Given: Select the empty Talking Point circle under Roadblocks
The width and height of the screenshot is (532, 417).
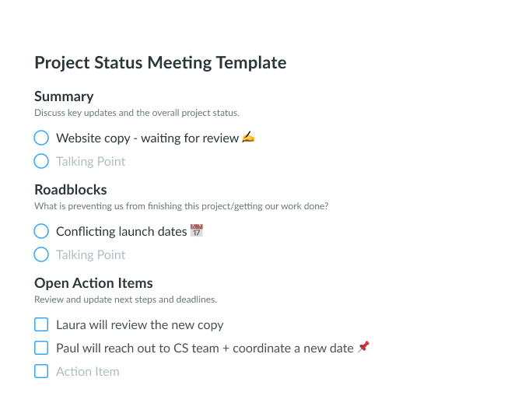Looking at the screenshot, I should coord(41,254).
